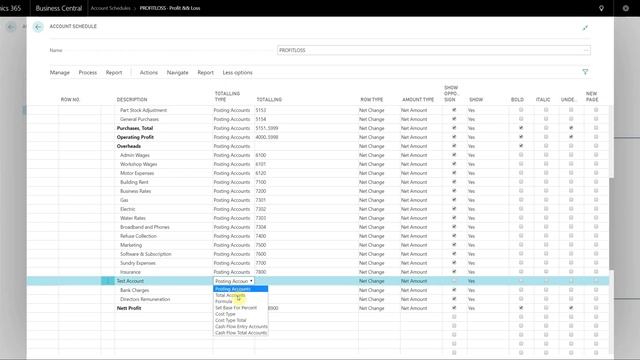Click Directors Remuneration description cell
Screen dimensions: 640x360
(x=163, y=299)
